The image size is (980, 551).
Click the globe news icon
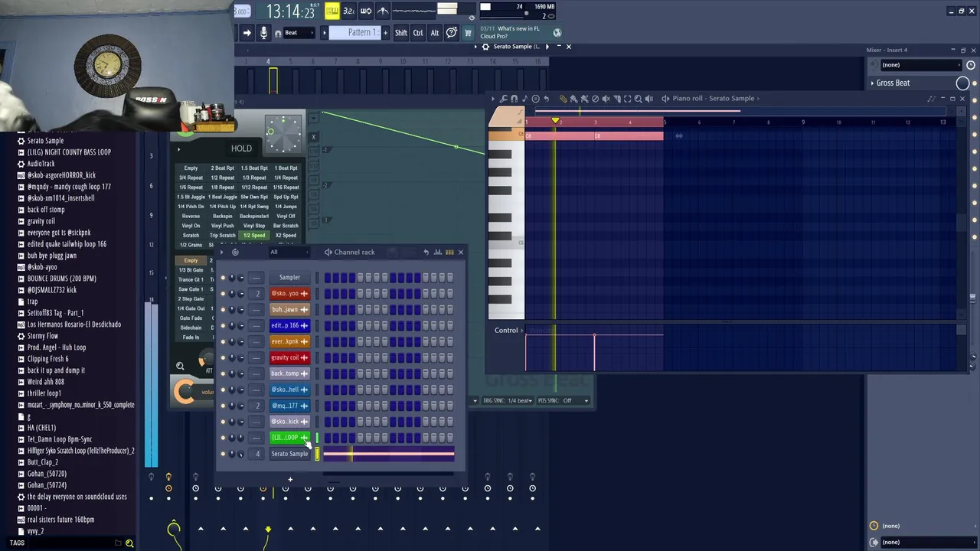[x=557, y=32]
